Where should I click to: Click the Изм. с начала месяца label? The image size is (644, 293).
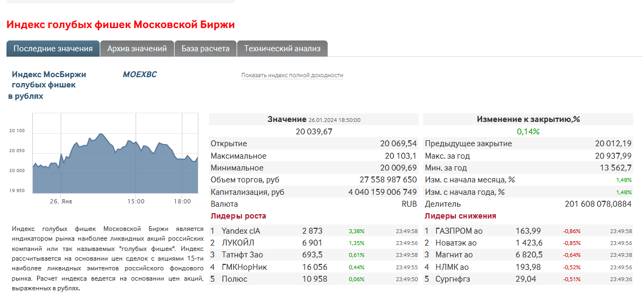point(470,180)
